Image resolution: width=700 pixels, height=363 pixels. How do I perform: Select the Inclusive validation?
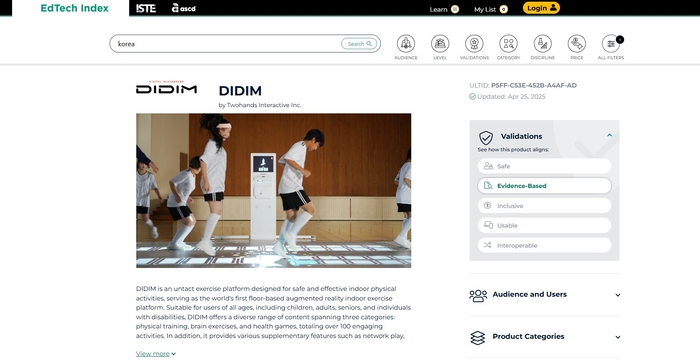click(x=544, y=206)
